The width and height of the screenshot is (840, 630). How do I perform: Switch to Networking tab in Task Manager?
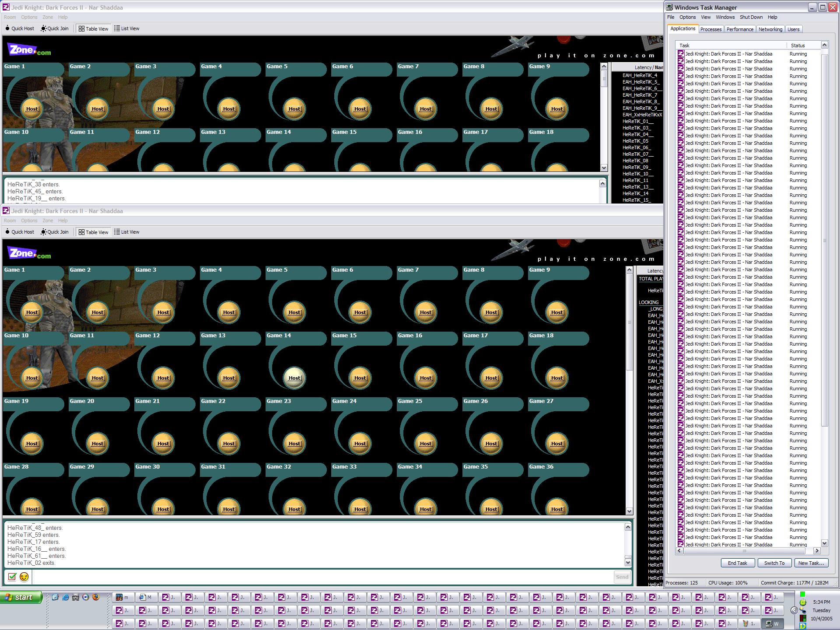pyautogui.click(x=770, y=29)
